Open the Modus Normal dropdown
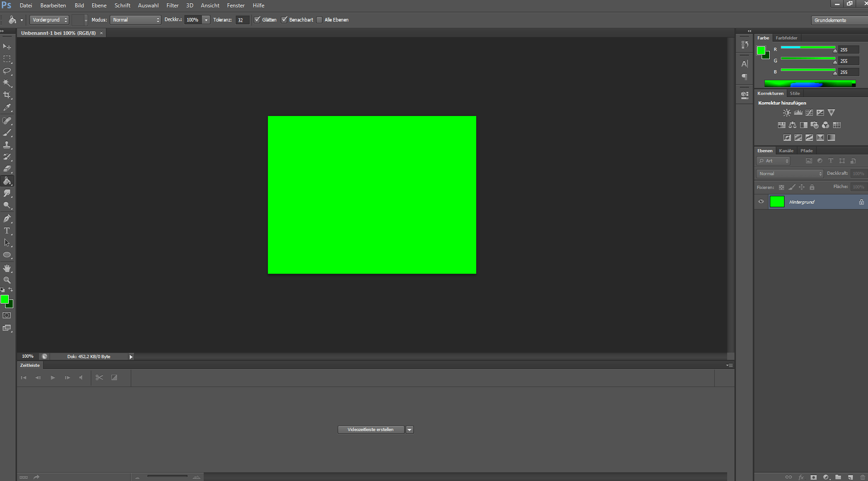Viewport: 868px width, 481px height. pos(136,20)
